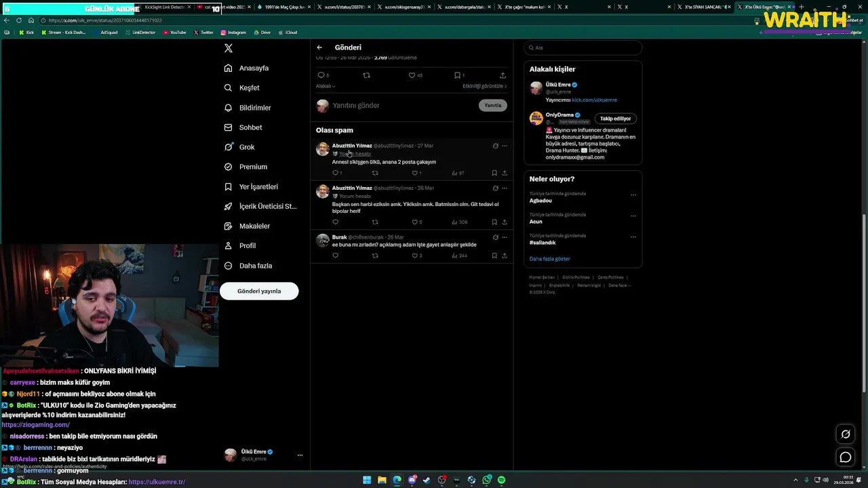Click the Ara search field
The width and height of the screenshot is (868, 488).
[x=583, y=47]
